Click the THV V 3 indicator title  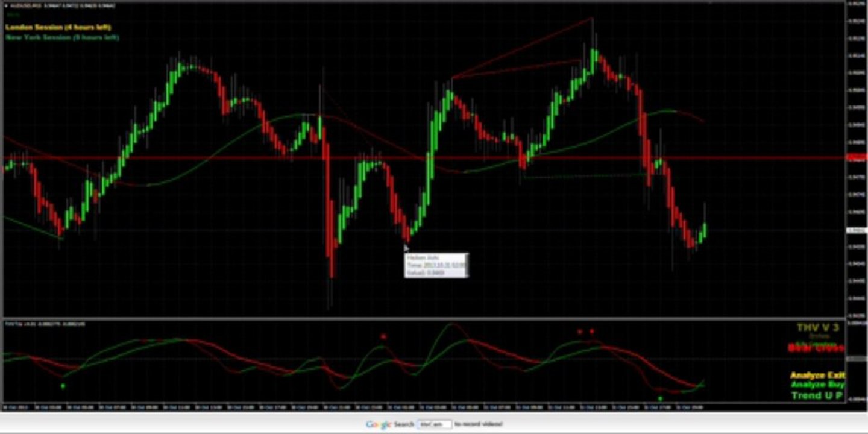click(817, 327)
